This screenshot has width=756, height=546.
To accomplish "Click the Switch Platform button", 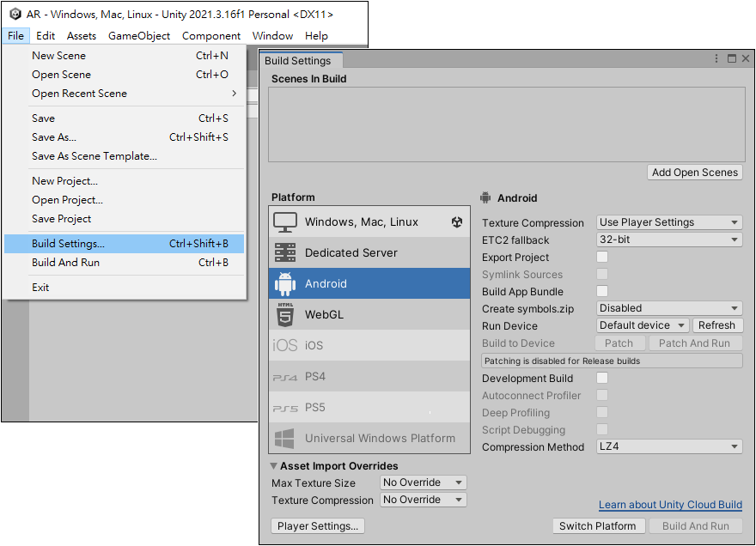I will point(597,526).
